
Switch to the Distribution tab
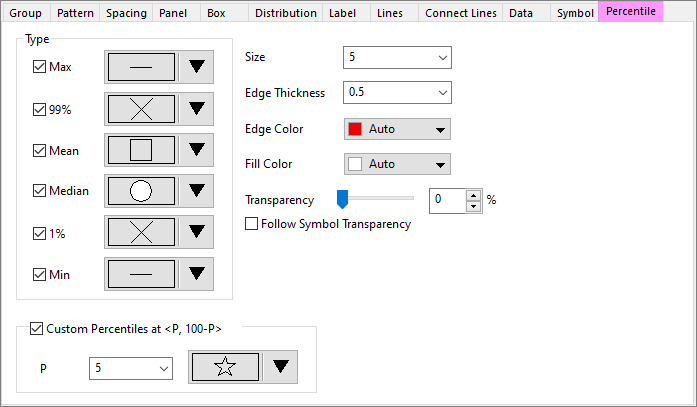coord(285,13)
